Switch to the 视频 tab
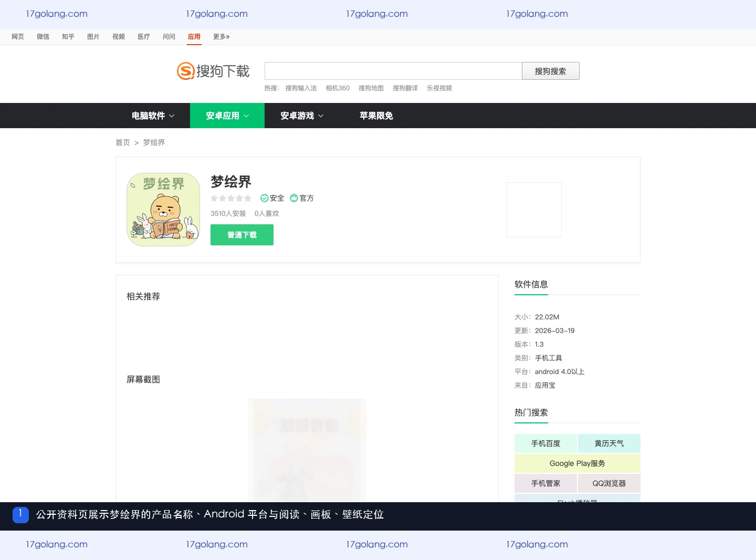 tap(119, 37)
